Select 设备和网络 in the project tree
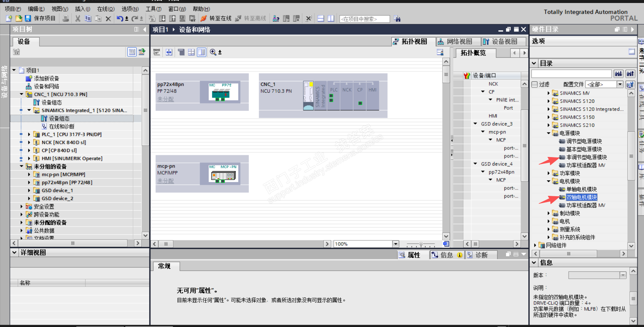The height and width of the screenshot is (327, 644). click(47, 86)
